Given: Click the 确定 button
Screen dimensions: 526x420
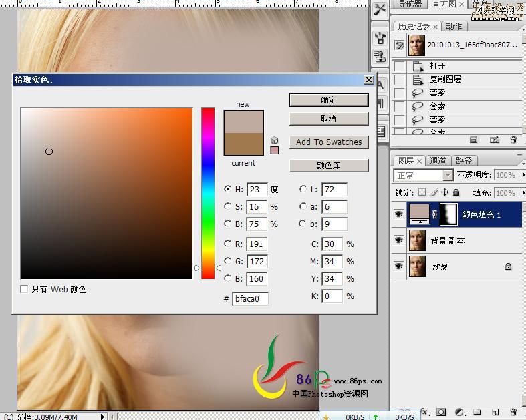Looking at the screenshot, I should click(x=329, y=100).
